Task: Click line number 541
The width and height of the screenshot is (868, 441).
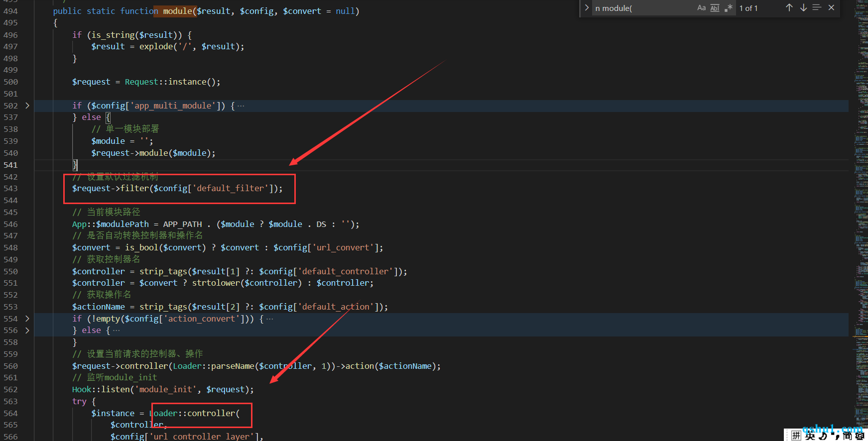Action: click(x=10, y=165)
